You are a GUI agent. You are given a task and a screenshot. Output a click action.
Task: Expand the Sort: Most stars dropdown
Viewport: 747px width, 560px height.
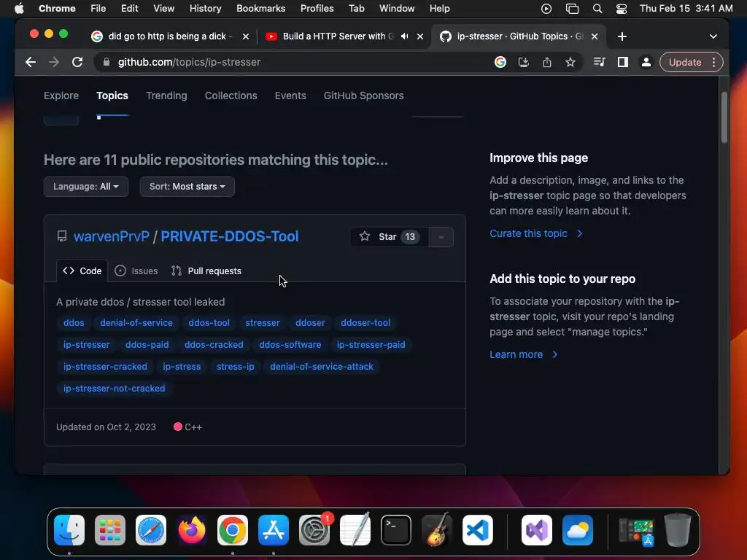coord(187,187)
